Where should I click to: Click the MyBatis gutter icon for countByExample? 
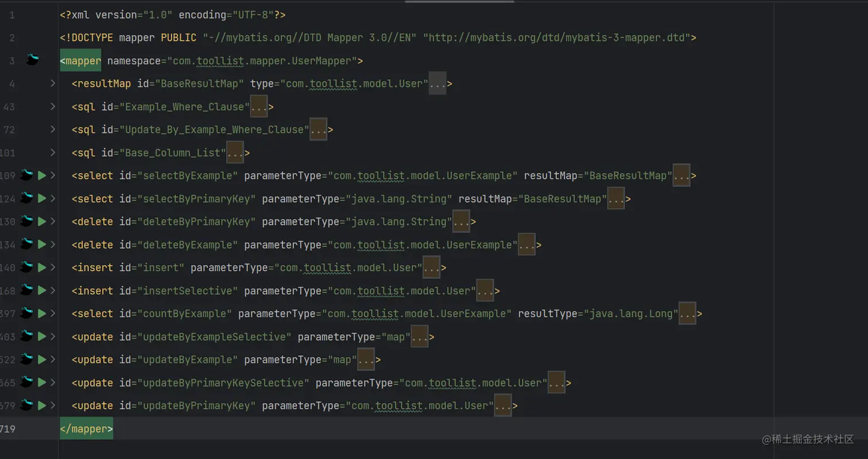[27, 313]
